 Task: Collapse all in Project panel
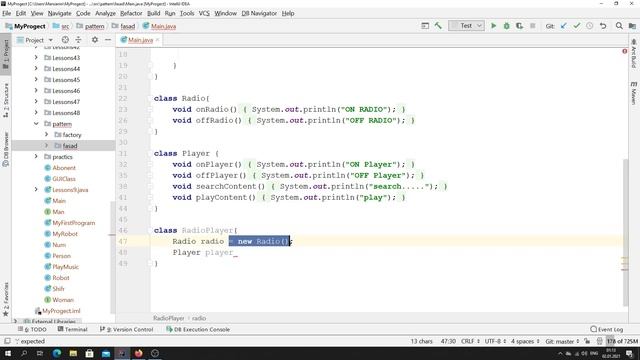[x=78, y=40]
